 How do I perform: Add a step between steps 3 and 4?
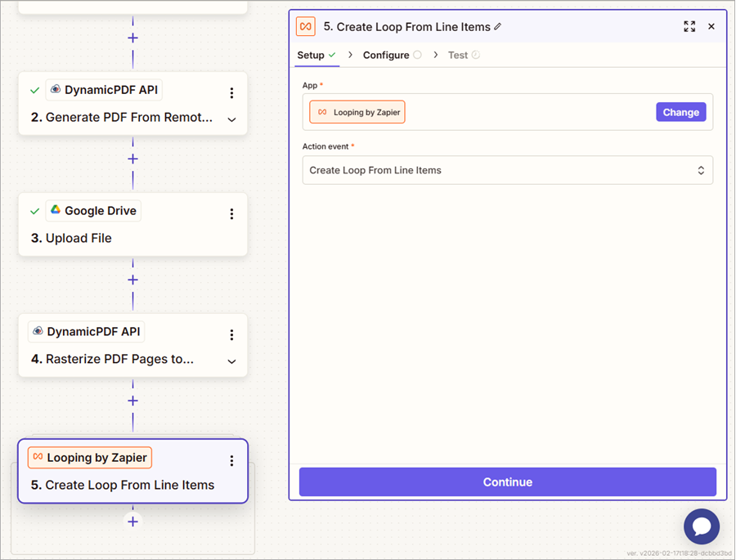pyautogui.click(x=132, y=280)
